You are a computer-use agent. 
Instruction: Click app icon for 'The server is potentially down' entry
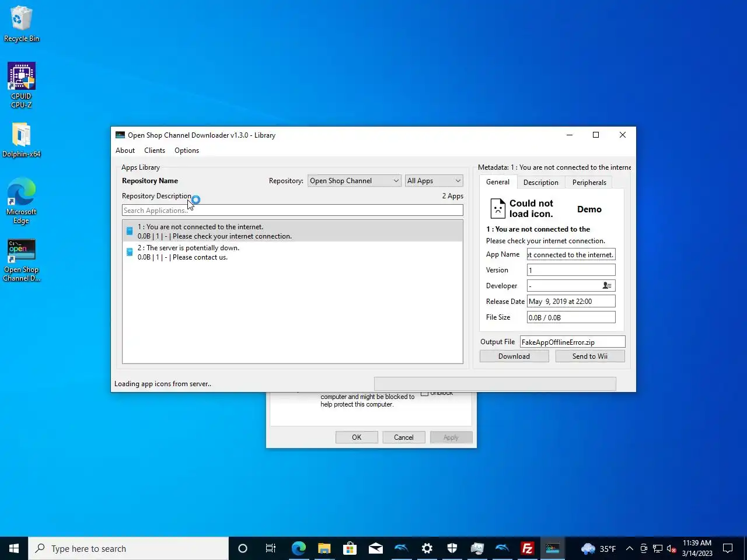[x=130, y=252]
